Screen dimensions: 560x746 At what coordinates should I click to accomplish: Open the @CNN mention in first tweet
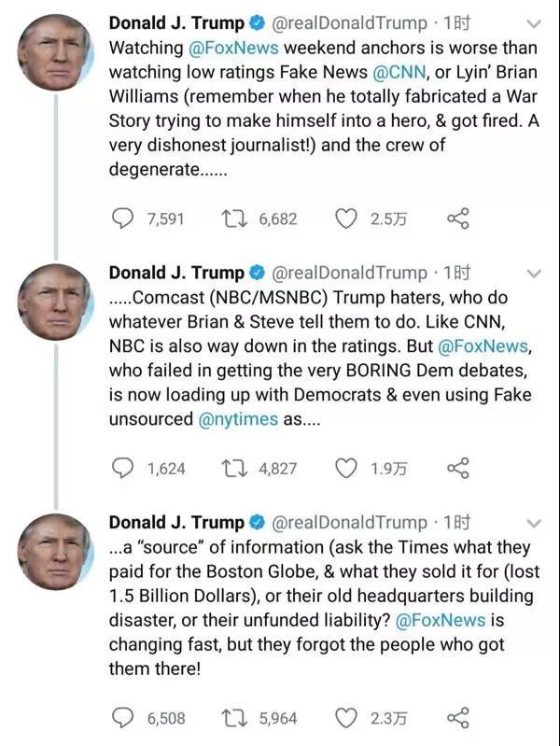click(399, 72)
